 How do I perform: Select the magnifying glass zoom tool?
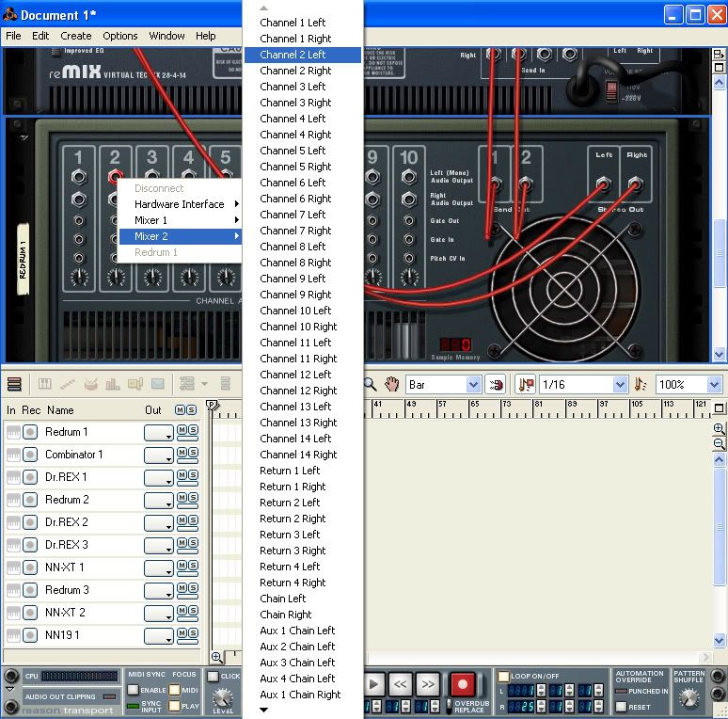[x=370, y=384]
